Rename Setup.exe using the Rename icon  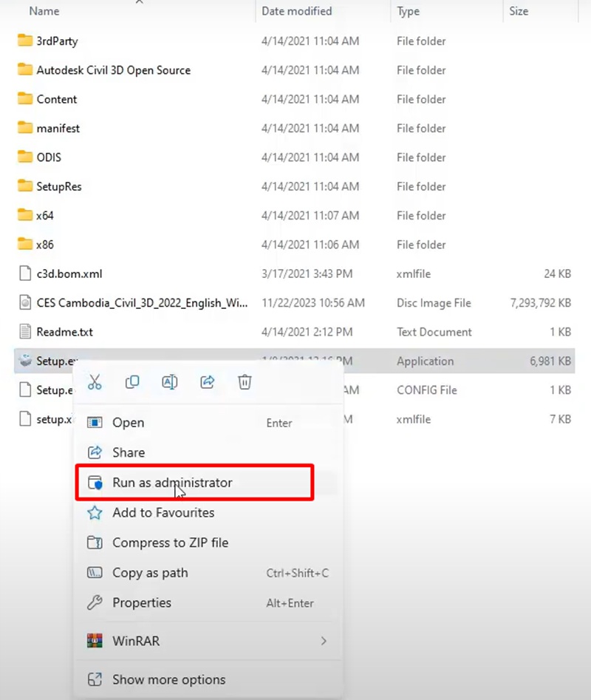point(169,382)
